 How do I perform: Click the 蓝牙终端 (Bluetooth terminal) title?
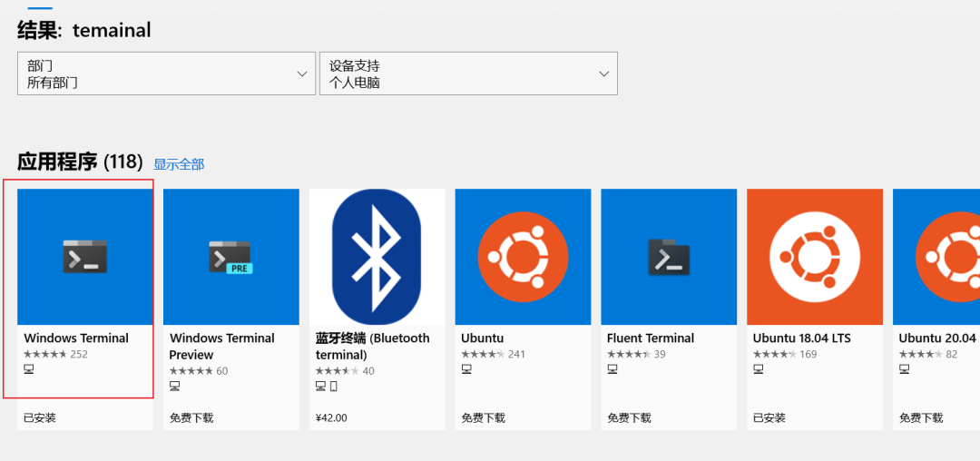tap(373, 346)
